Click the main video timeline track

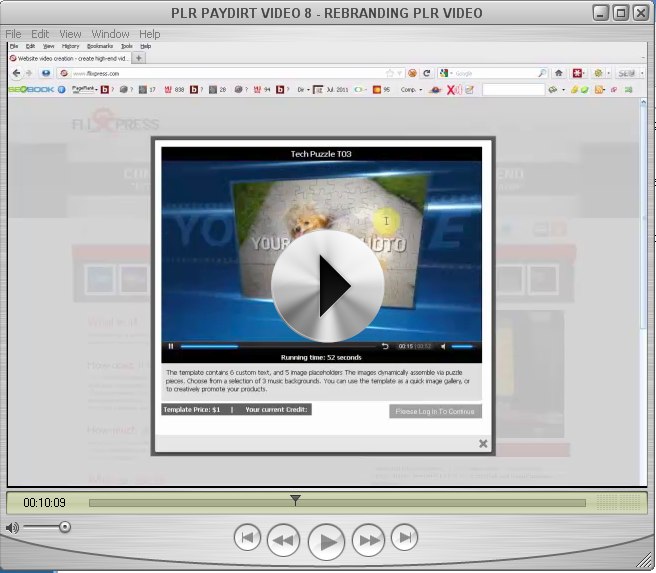point(337,503)
